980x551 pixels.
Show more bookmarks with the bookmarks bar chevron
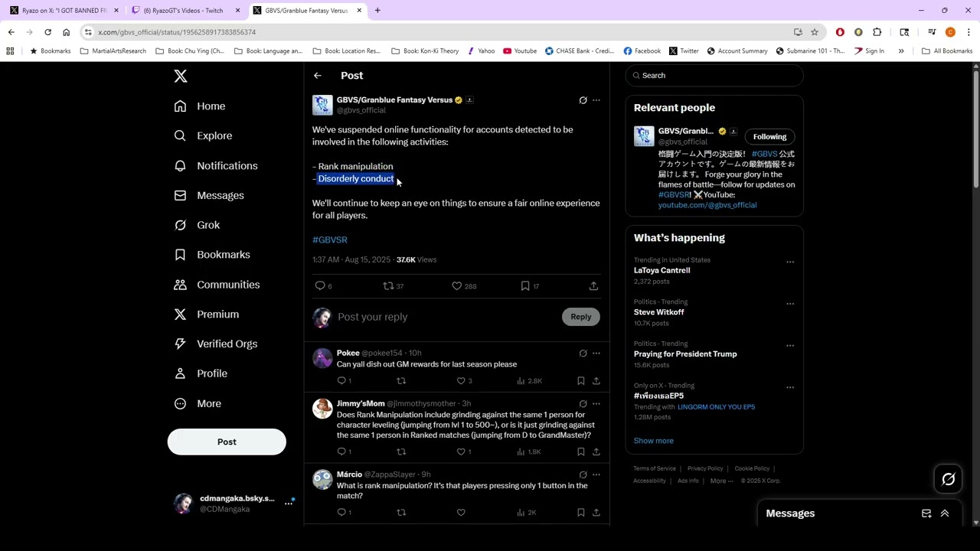pos(901,51)
